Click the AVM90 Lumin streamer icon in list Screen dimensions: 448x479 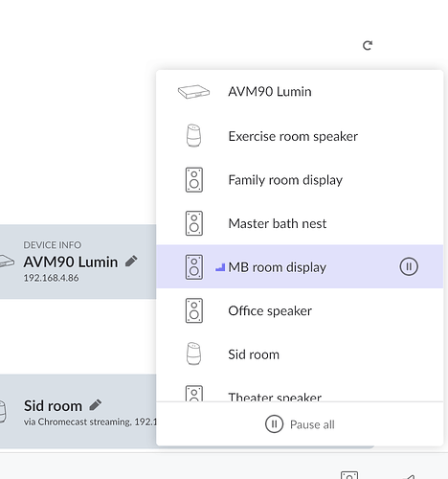pyautogui.click(x=193, y=92)
